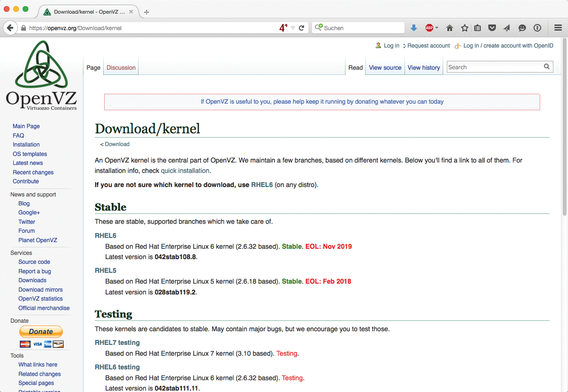
Task: Click the page's vertical scrollbar
Action: point(564,141)
